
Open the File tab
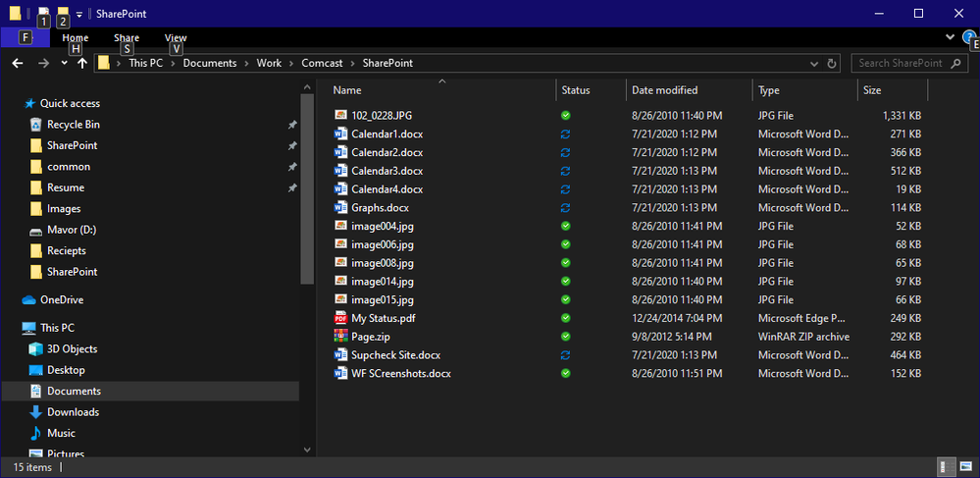click(x=25, y=37)
